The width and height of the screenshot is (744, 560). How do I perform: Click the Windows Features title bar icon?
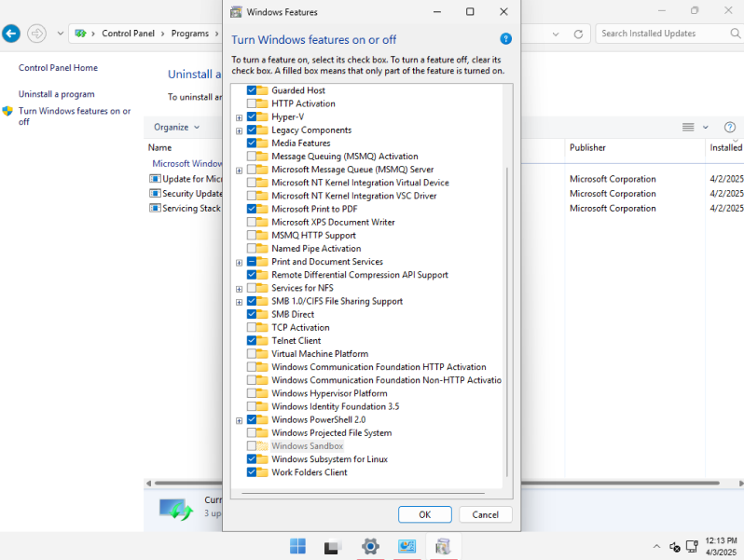[236, 12]
